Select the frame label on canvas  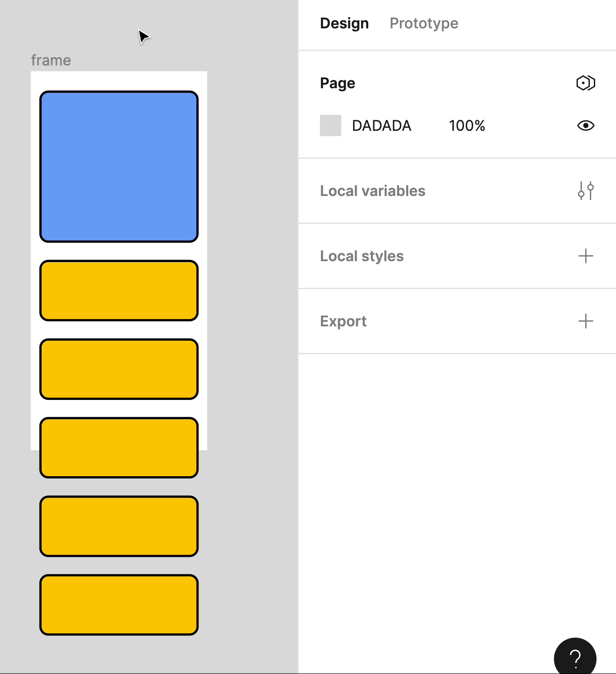point(51,60)
